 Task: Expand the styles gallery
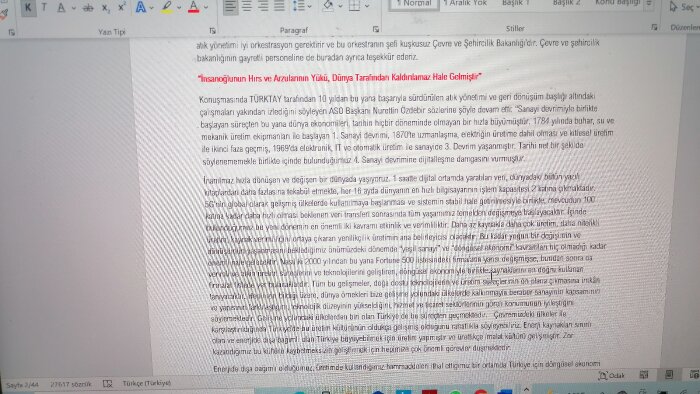[x=650, y=4]
